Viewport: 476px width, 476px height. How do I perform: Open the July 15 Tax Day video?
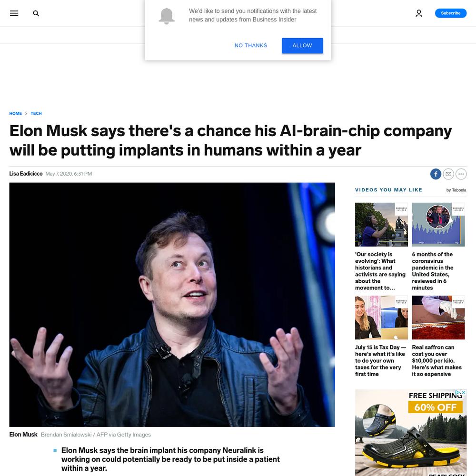coord(381,361)
